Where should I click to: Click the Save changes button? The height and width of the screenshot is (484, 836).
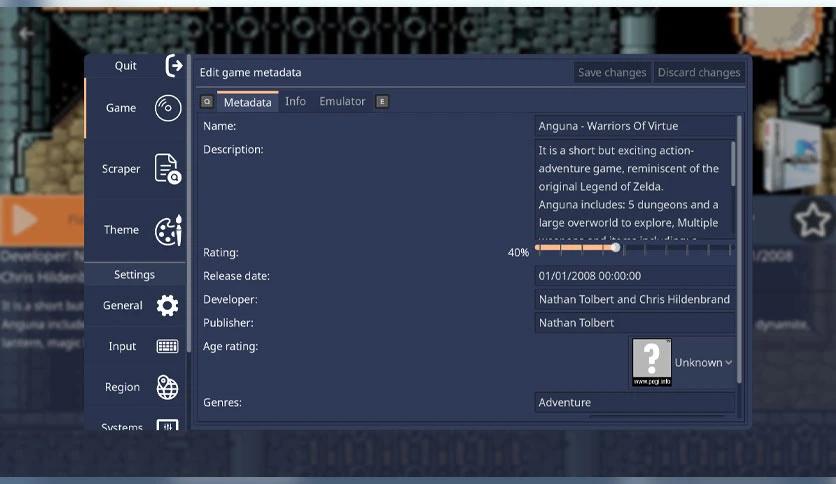[x=612, y=72]
